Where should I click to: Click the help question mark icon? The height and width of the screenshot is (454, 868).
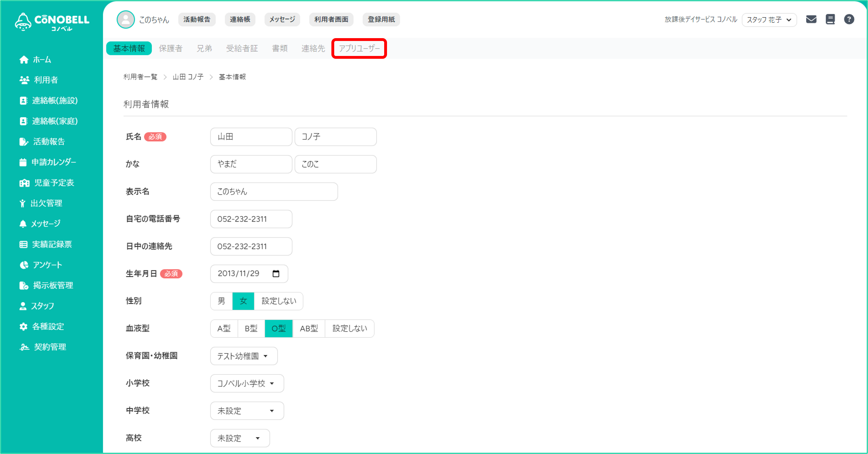click(849, 19)
